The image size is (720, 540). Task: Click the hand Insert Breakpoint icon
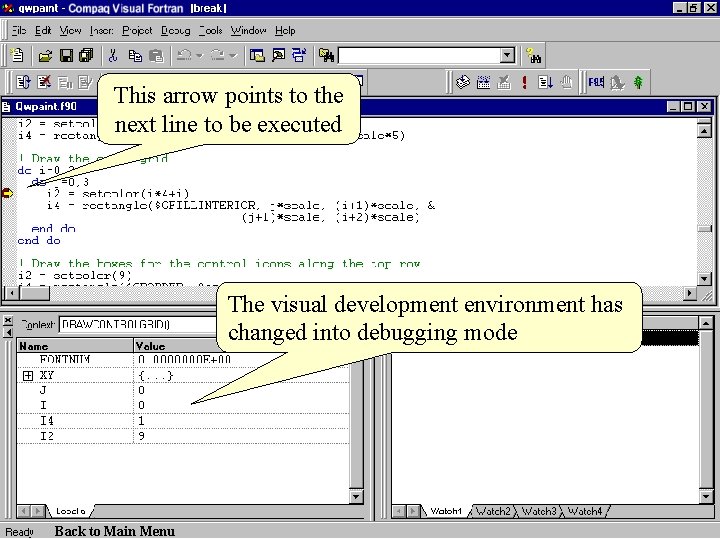coord(567,83)
